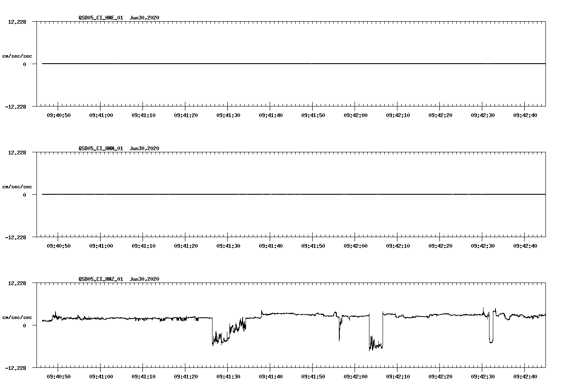
Task: Click the cm/sec/sec unit label on HNN plot
Action: click(17, 187)
